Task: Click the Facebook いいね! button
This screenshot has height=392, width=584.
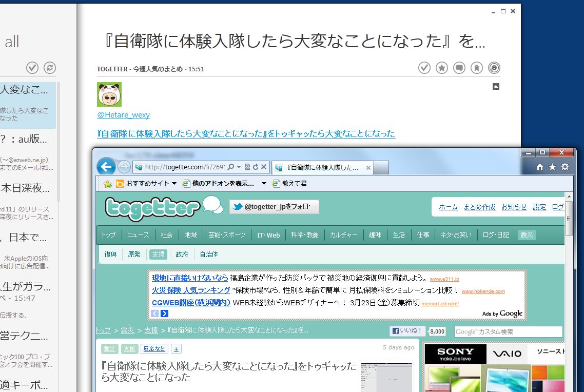Action: click(x=407, y=331)
